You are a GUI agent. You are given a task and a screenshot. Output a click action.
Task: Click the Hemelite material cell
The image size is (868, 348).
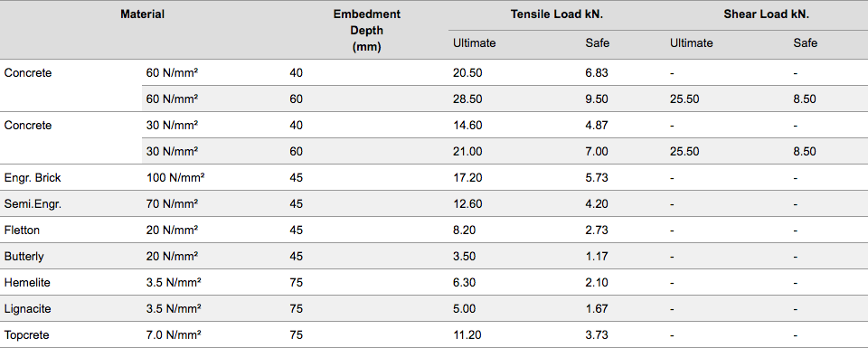(x=27, y=283)
